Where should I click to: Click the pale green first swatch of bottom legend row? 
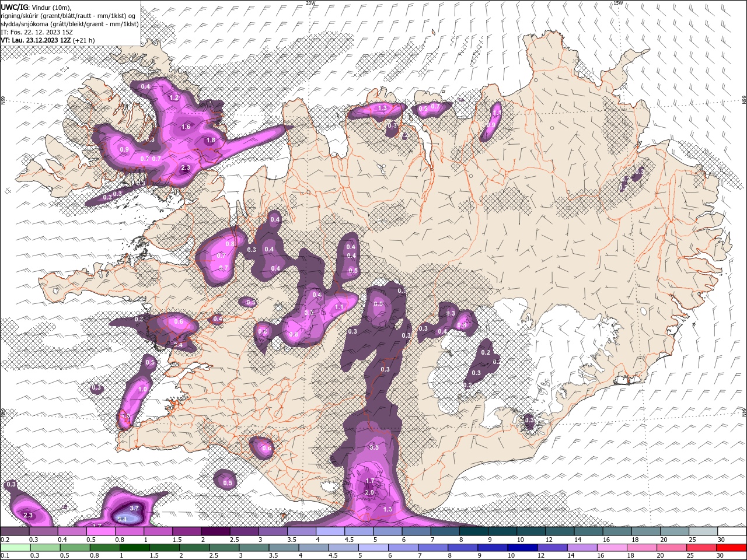pyautogui.click(x=15, y=548)
